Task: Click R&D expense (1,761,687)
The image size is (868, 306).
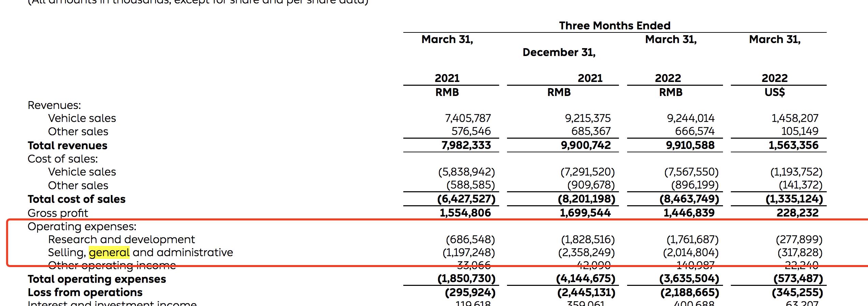Action: coord(693,239)
